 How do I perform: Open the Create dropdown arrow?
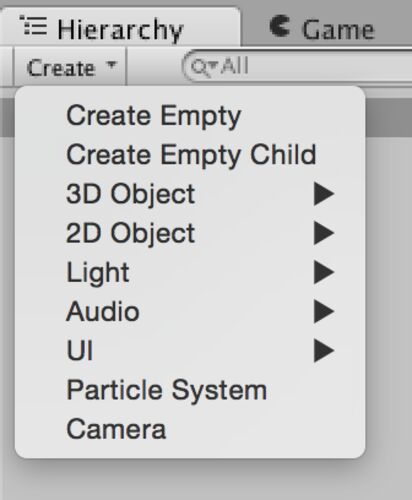pos(111,63)
